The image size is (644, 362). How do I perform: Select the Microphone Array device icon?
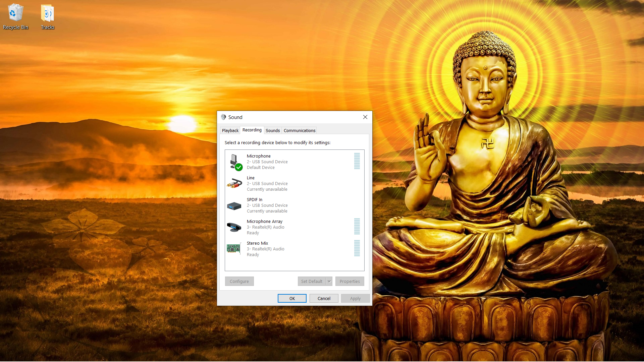pos(234,227)
